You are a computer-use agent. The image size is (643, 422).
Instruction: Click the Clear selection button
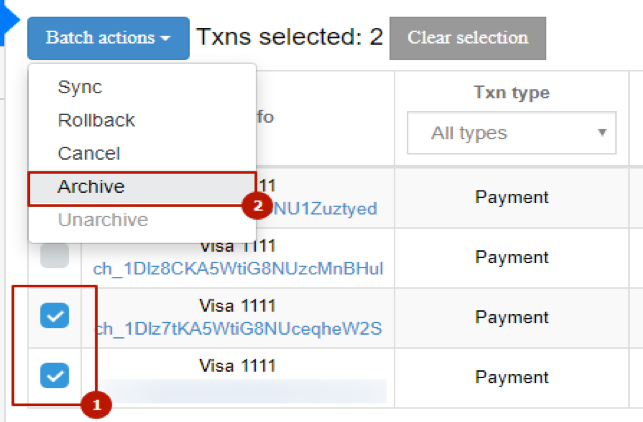click(467, 38)
